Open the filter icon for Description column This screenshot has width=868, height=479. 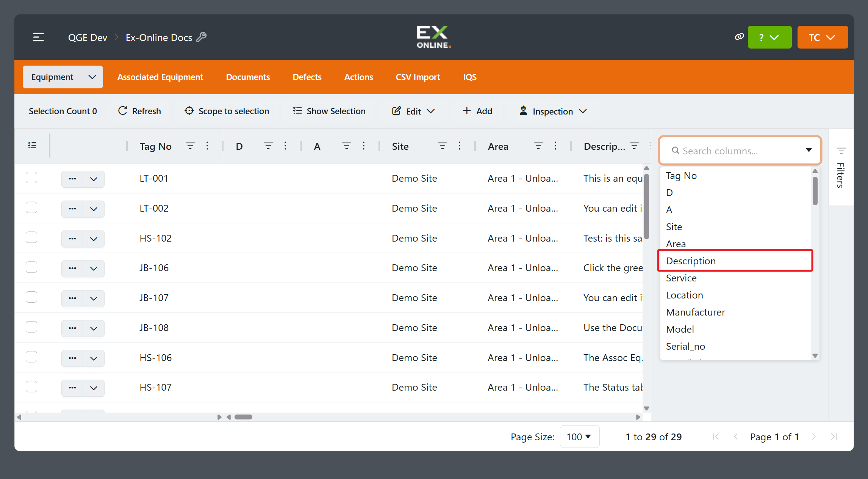point(634,146)
